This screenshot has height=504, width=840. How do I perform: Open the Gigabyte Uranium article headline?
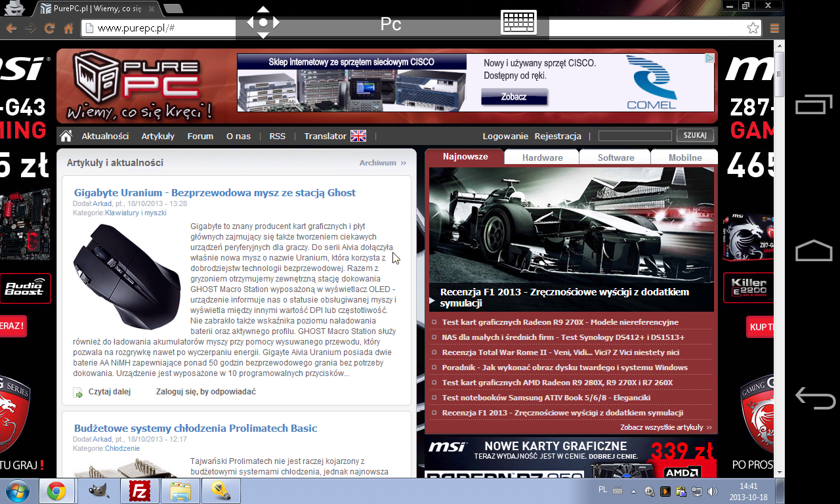[x=215, y=192]
